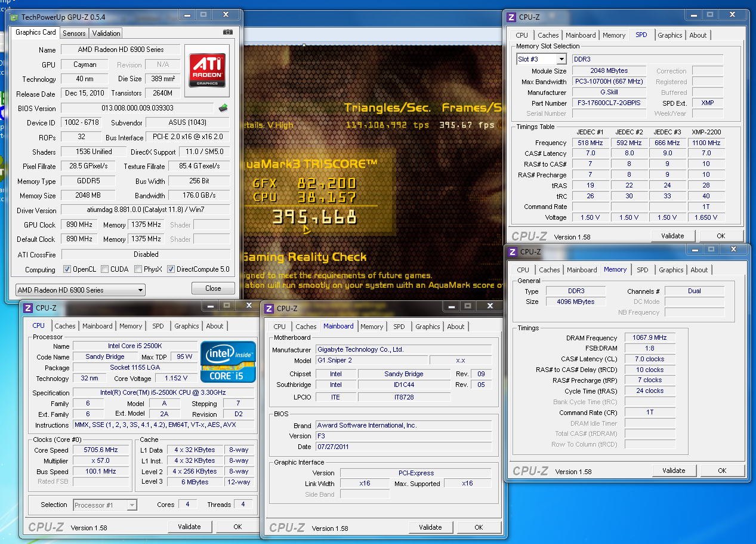Toggle the DirectCompute 5.0 checkbox

coord(171,269)
